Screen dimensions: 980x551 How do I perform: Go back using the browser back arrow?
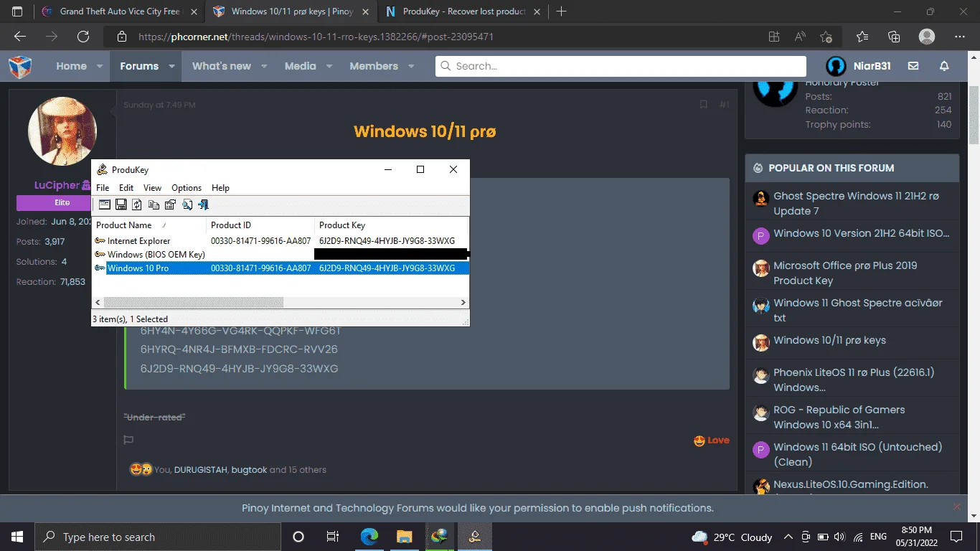(x=20, y=37)
